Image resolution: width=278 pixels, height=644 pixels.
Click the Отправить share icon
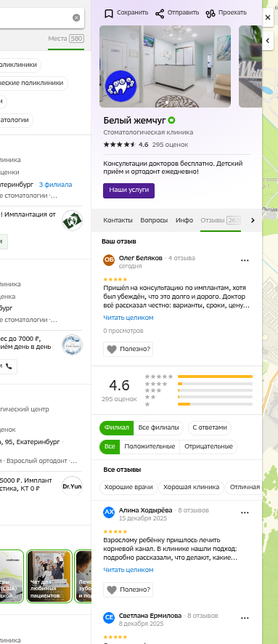pos(160,14)
